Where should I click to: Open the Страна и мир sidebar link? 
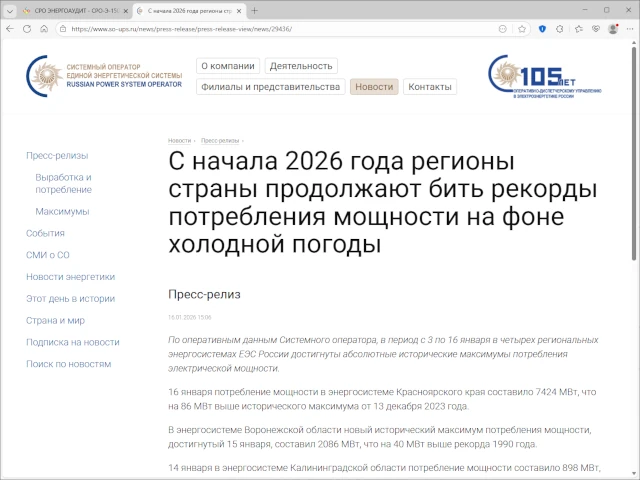(x=56, y=320)
